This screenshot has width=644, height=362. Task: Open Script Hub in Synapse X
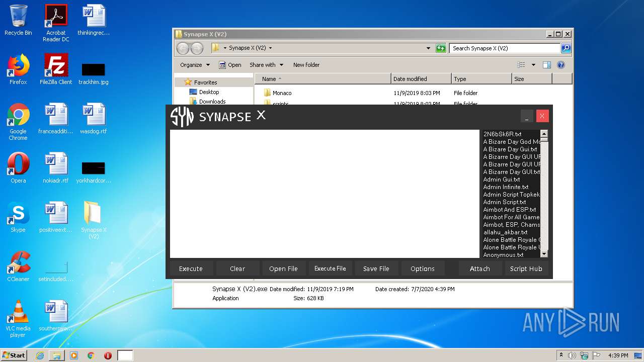pos(526,268)
